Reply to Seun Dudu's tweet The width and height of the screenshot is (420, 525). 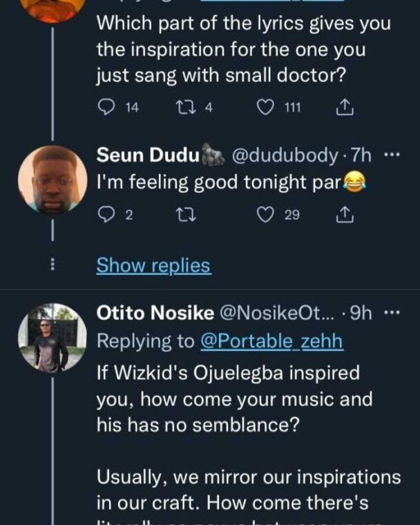click(x=106, y=216)
